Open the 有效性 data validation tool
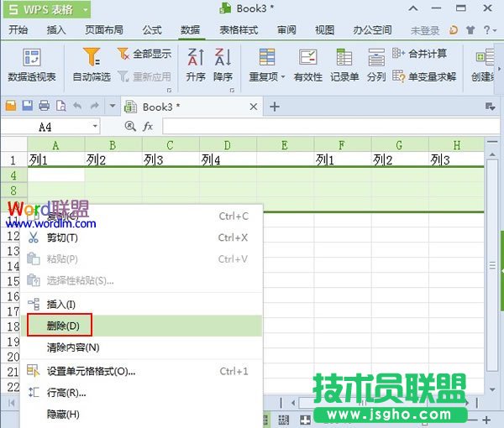The height and width of the screenshot is (428, 504). click(308, 58)
